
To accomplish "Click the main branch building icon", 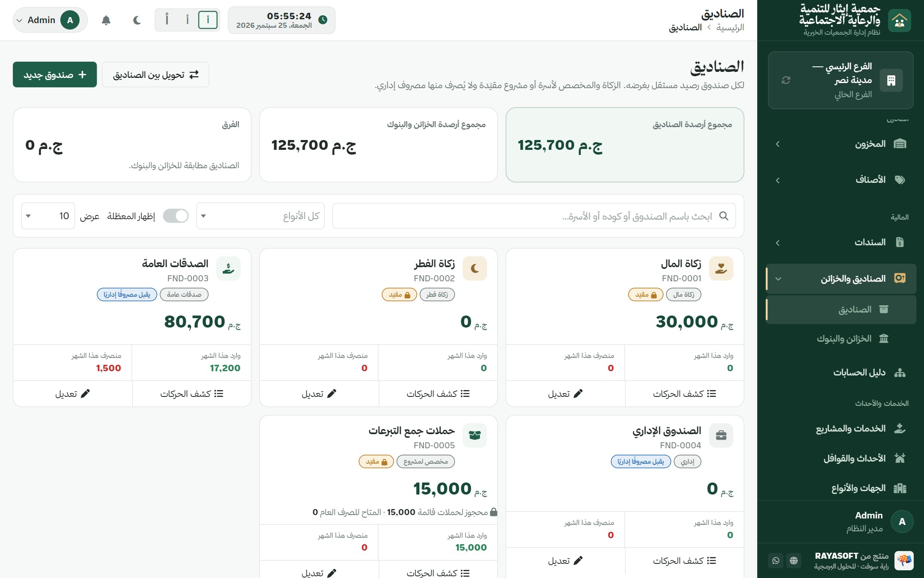I will (x=891, y=80).
